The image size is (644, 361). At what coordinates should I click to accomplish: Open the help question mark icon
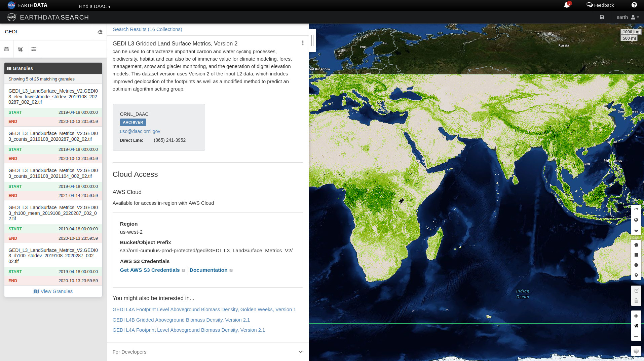634,5
